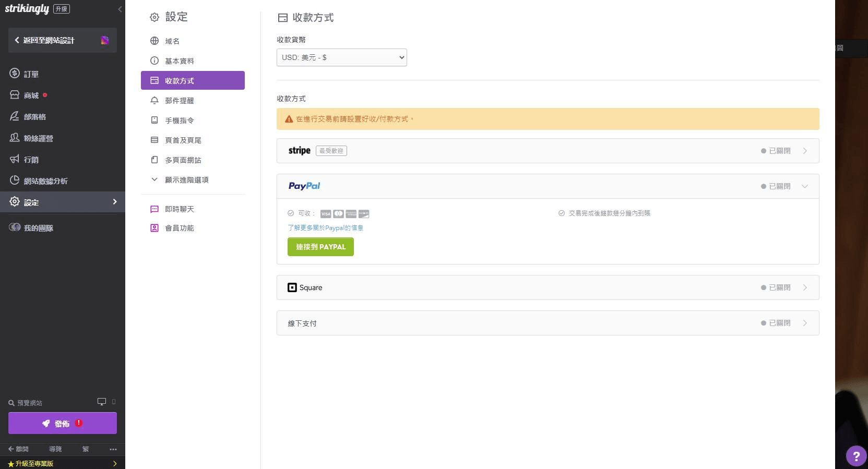The image size is (868, 469).
Task: Click the PayPal 已關閉 status
Action: point(776,186)
